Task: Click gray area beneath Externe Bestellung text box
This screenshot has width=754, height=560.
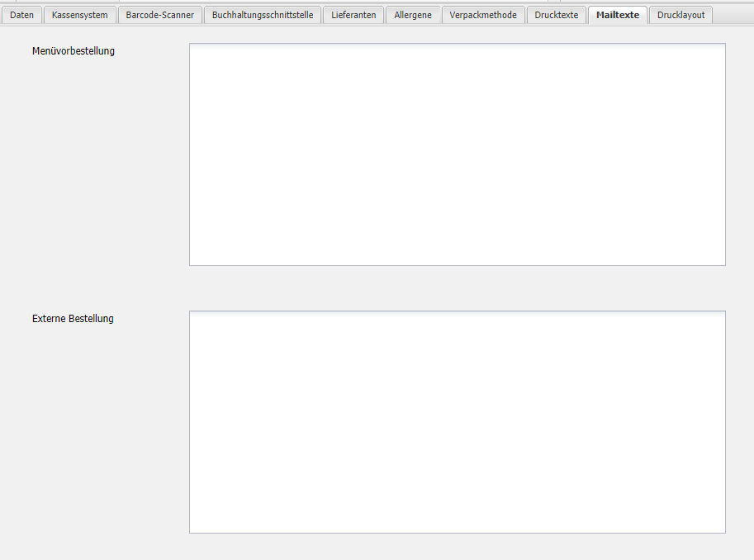Action: click(x=457, y=547)
